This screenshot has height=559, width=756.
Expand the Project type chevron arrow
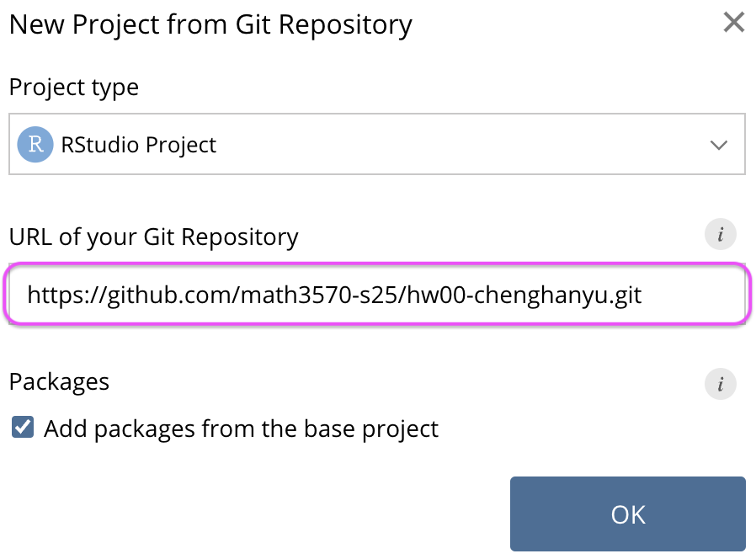coord(718,145)
